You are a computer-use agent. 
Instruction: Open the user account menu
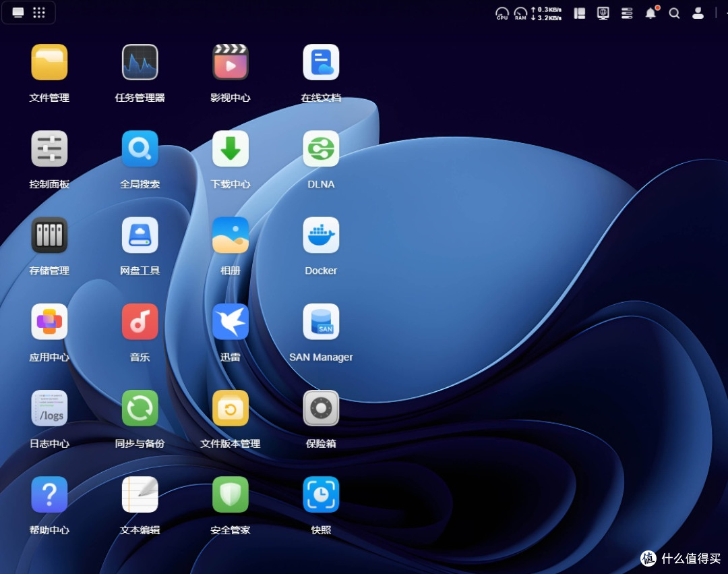[x=698, y=13]
